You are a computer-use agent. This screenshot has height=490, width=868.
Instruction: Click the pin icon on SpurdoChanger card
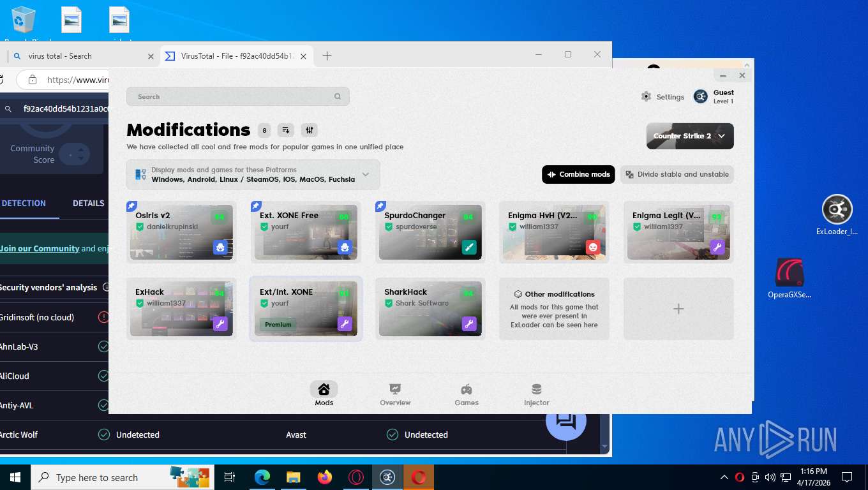point(380,206)
